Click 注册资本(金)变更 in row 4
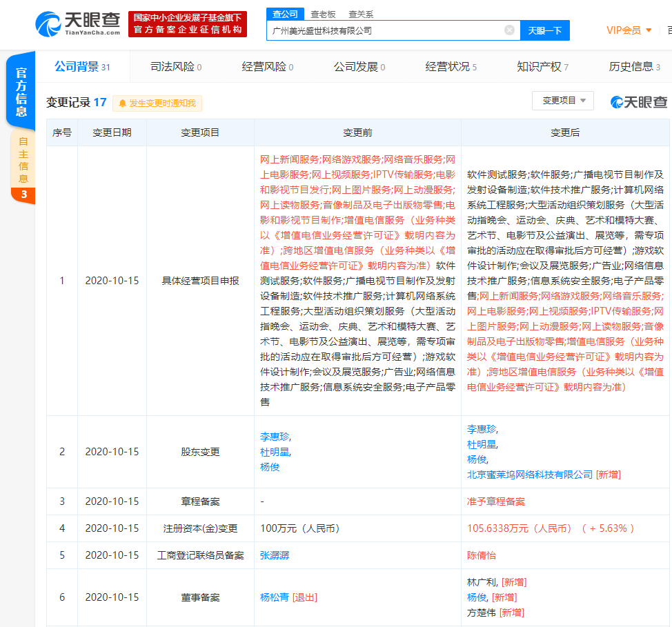 (200, 528)
